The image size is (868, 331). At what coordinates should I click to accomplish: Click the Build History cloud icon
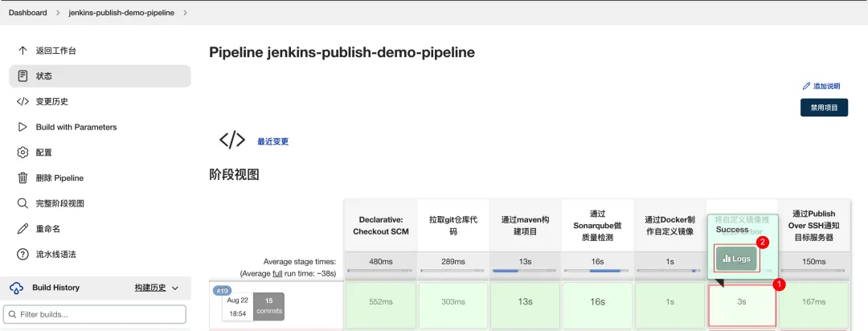pos(17,288)
